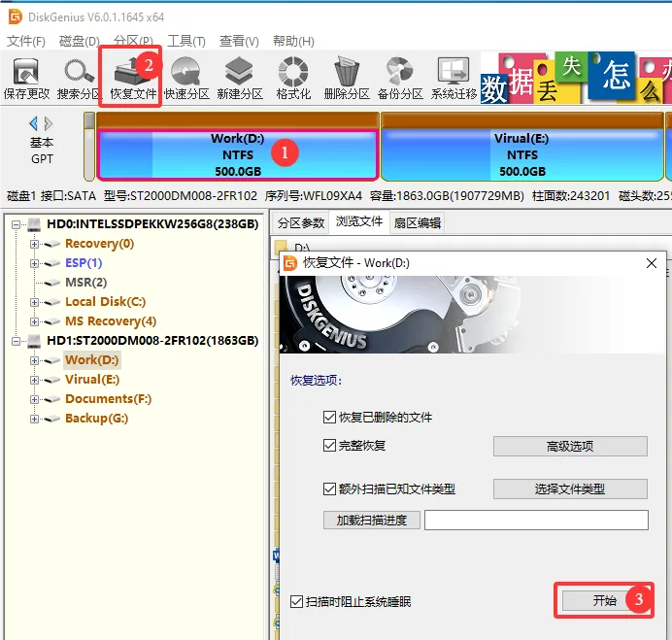Expand the MS Recovery(4) node
Viewport: 672px width, 640px height.
coord(34,321)
